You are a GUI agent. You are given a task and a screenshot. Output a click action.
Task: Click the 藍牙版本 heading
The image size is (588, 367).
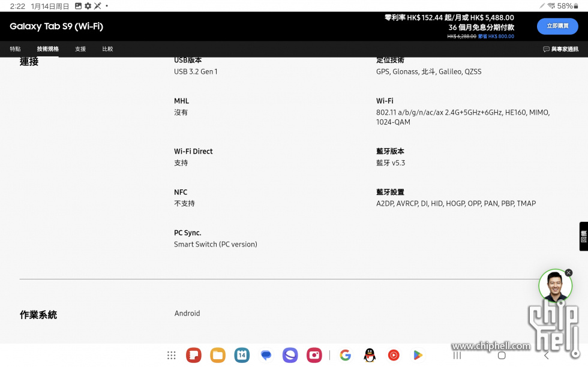[x=390, y=152]
